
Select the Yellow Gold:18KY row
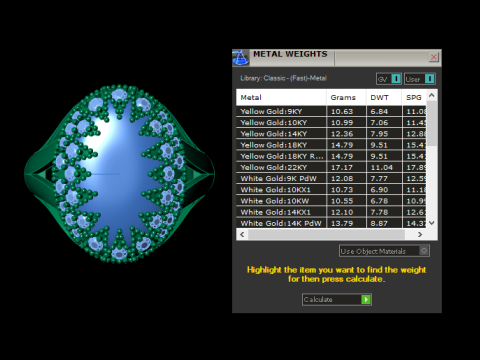click(331, 145)
